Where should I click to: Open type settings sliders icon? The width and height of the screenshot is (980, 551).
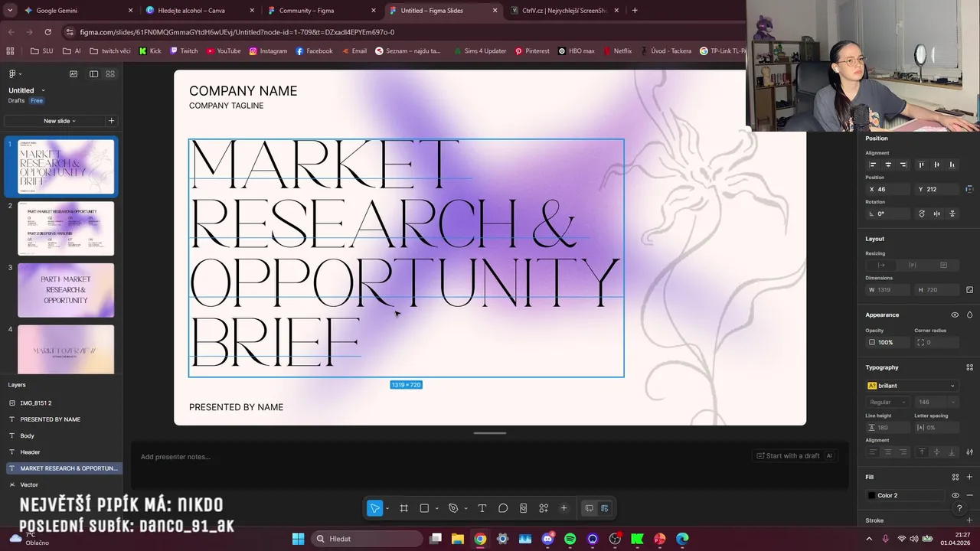tap(969, 452)
